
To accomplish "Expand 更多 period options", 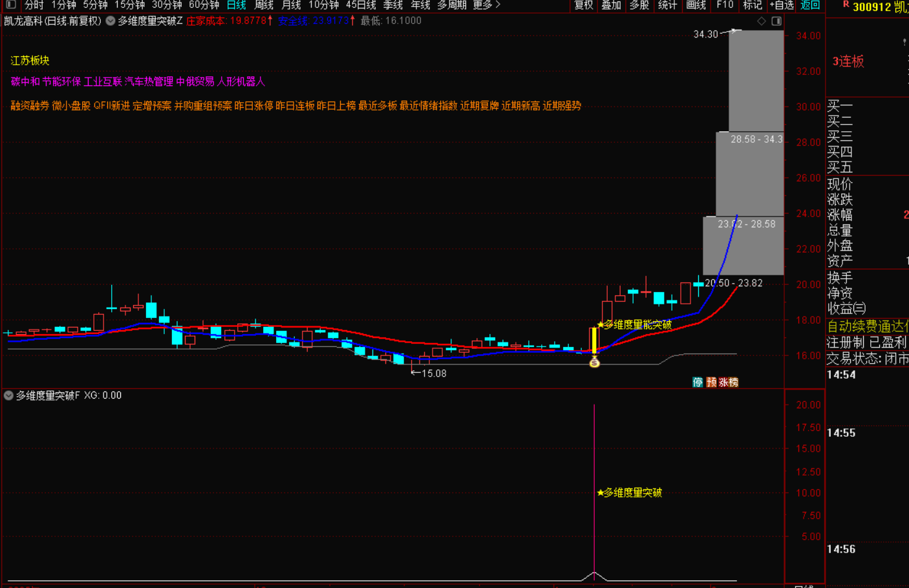I will tap(486, 5).
